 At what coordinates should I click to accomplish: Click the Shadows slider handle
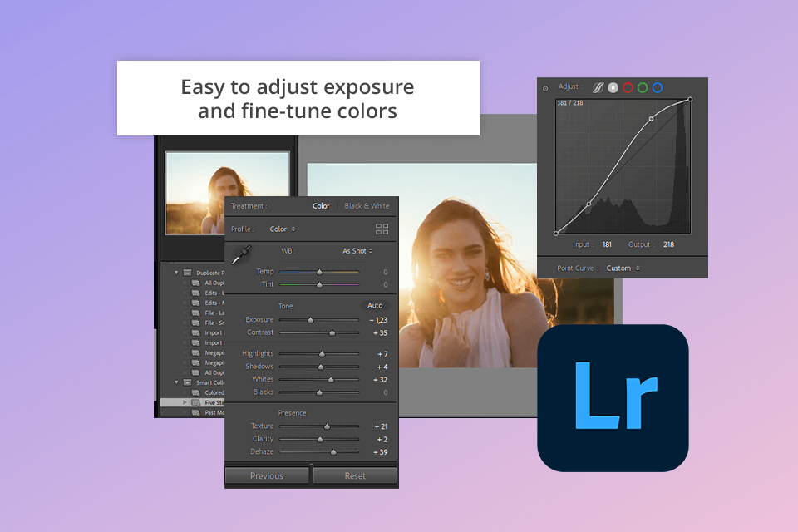321,367
